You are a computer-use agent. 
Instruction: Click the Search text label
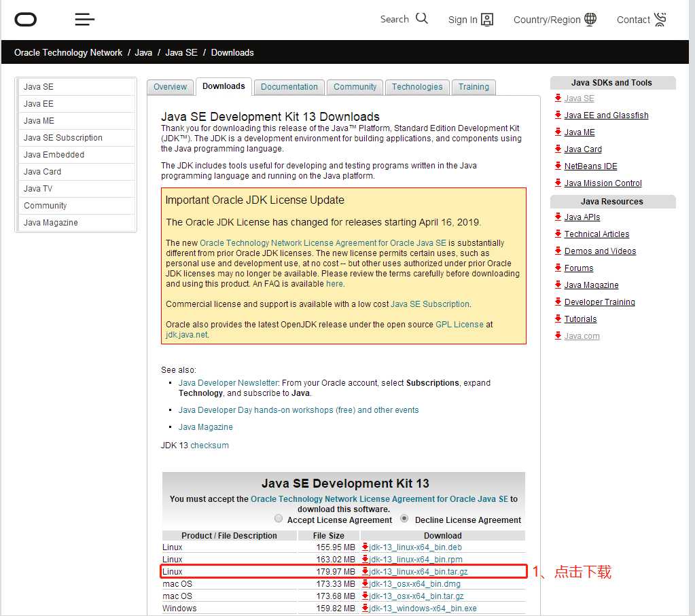point(395,19)
